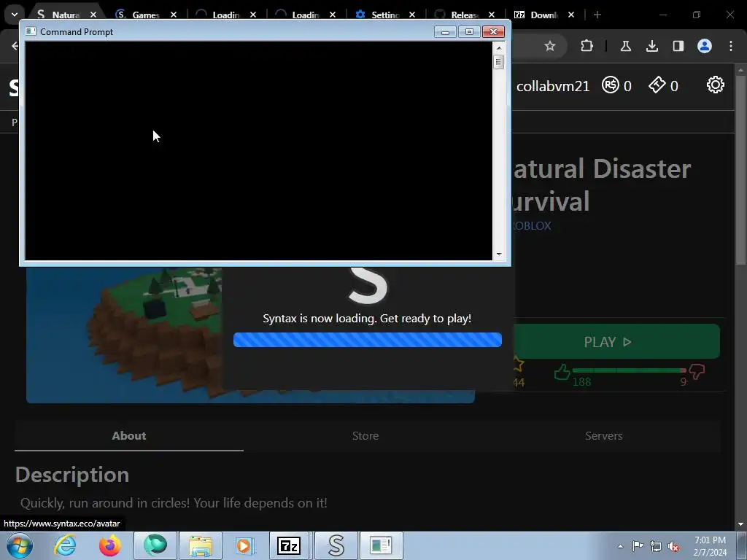The width and height of the screenshot is (747, 560).
Task: Open the green globe browser taskbar icon
Action: point(155,545)
